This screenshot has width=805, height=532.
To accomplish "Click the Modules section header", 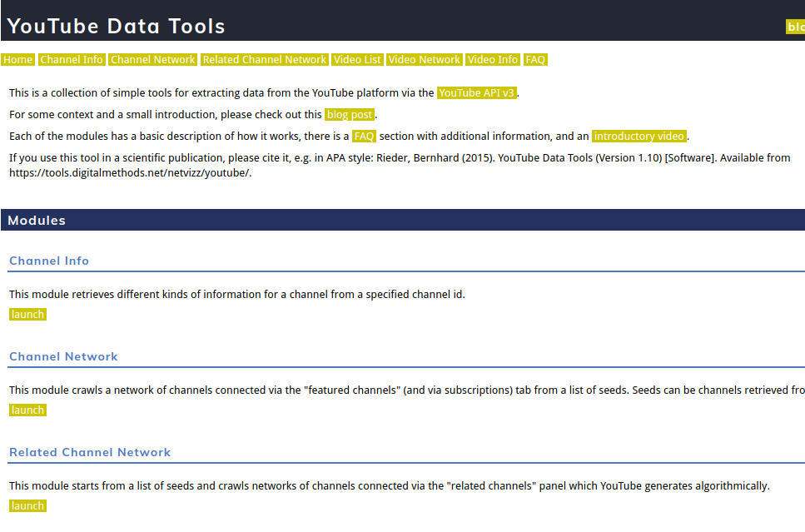I will (x=403, y=221).
